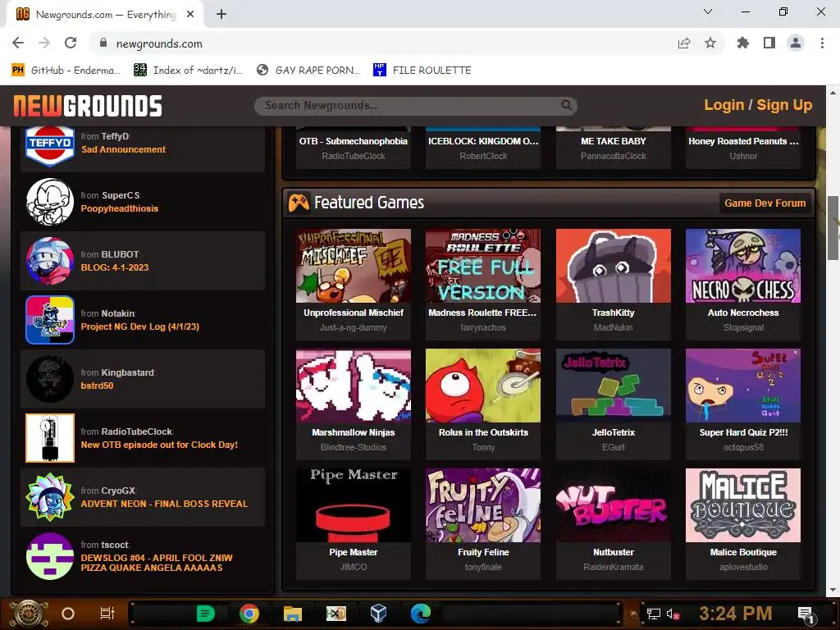840x630 pixels.
Task: Open OTB - Submechanophobia movie title
Action: [354, 141]
